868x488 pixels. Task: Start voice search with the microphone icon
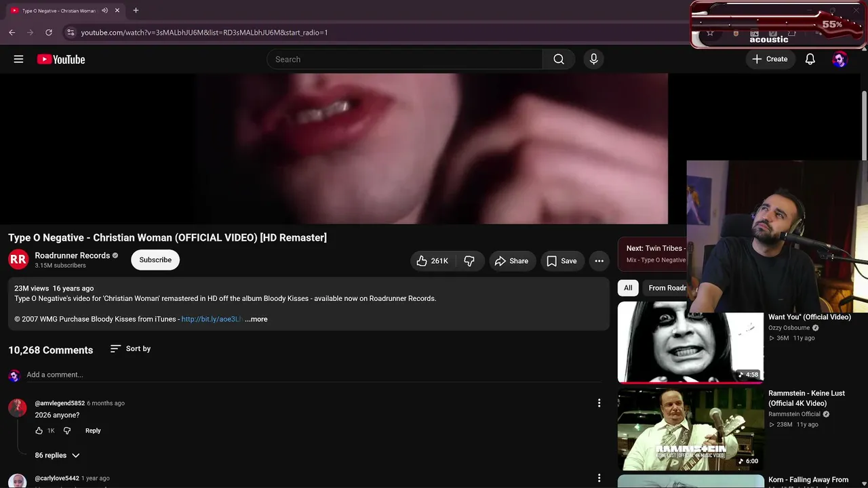(593, 59)
